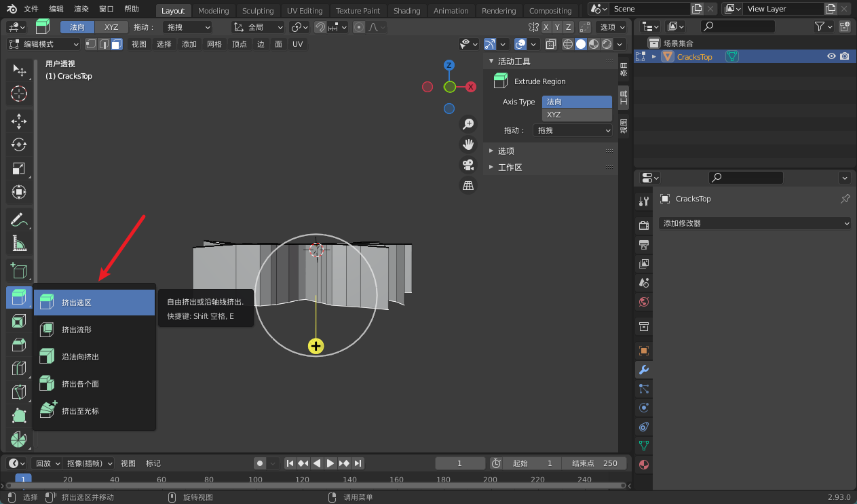Image resolution: width=857 pixels, height=504 pixels.
Task: Toggle camera view with the camera gizmo
Action: pos(468,165)
